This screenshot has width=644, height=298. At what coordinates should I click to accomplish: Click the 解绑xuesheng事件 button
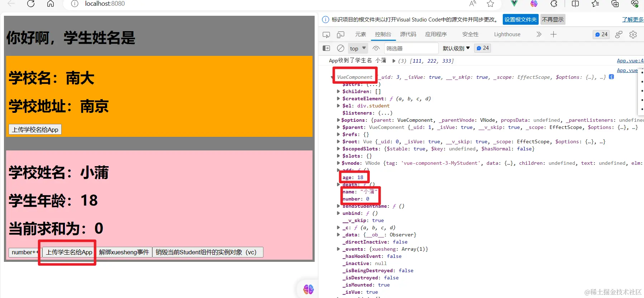click(124, 252)
